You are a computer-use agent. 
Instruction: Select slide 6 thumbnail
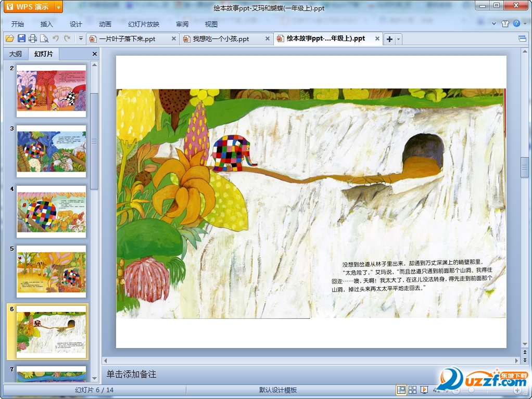[51, 332]
